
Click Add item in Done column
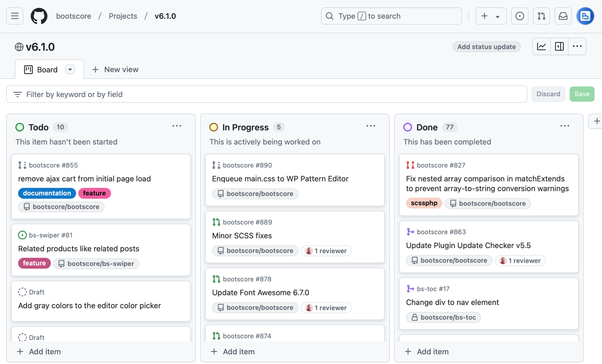pyautogui.click(x=427, y=351)
